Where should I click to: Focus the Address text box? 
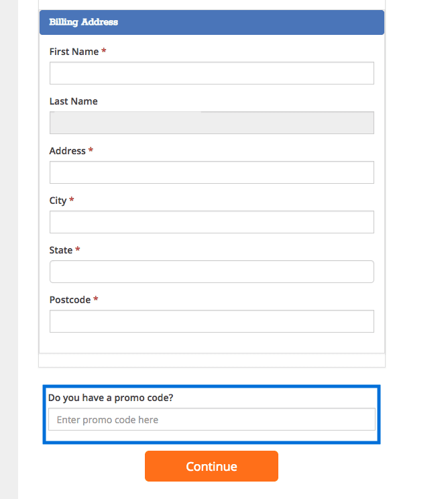[x=211, y=172]
